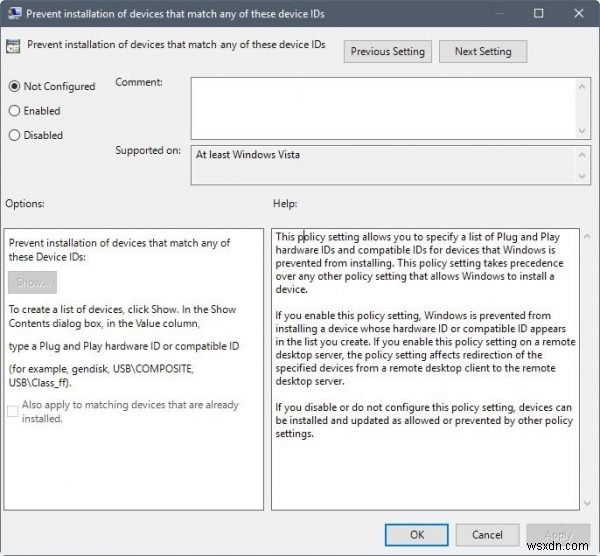Click 'To create a list of devices' text
The height and width of the screenshot is (556, 600).
pos(122,316)
